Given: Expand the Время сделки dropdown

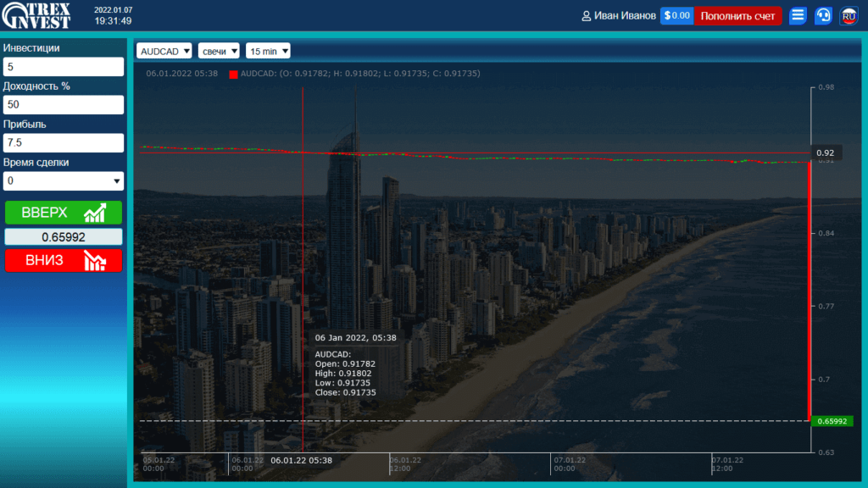Looking at the screenshot, I should 64,181.
